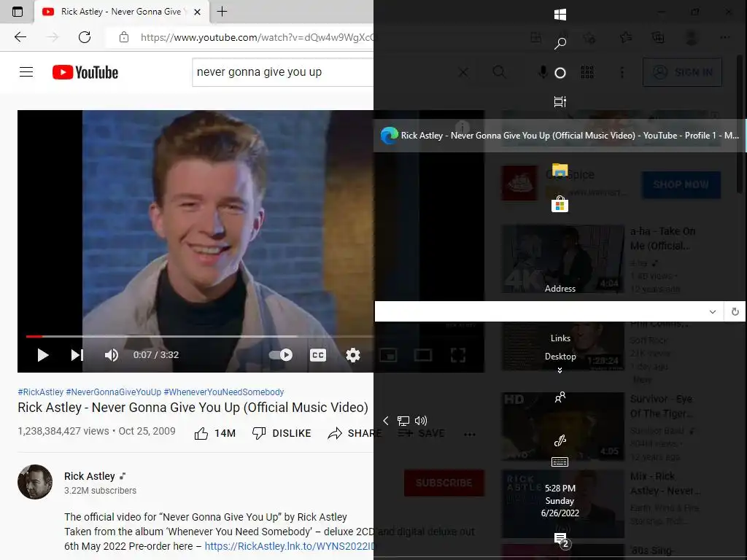The image size is (747, 560).
Task: Subscribe to Rick Astley channel
Action: (x=444, y=483)
